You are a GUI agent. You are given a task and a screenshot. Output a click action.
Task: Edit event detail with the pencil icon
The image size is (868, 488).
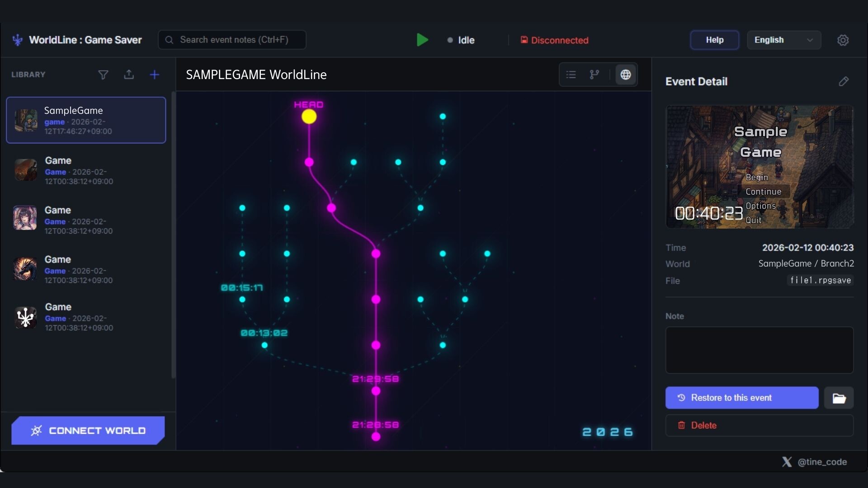(844, 81)
